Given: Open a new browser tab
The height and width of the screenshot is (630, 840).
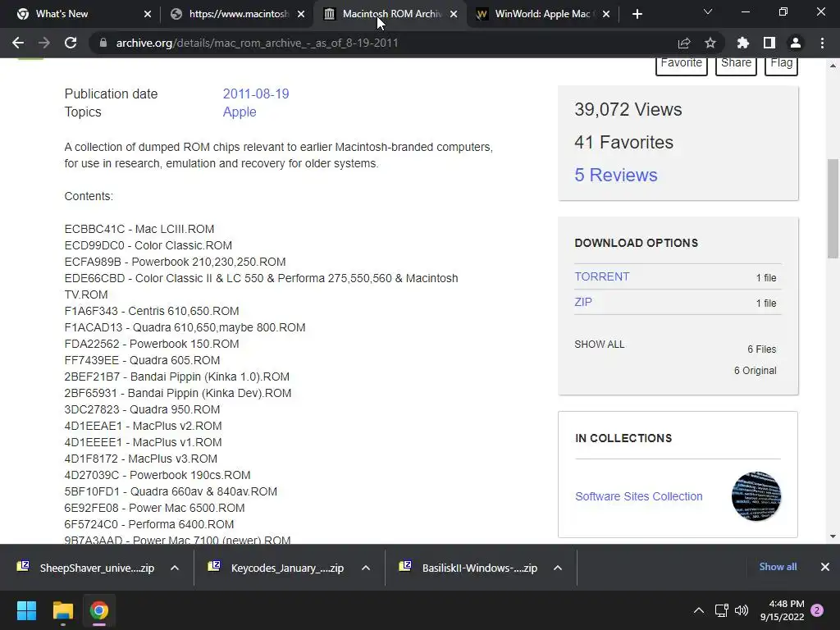Looking at the screenshot, I should (637, 14).
